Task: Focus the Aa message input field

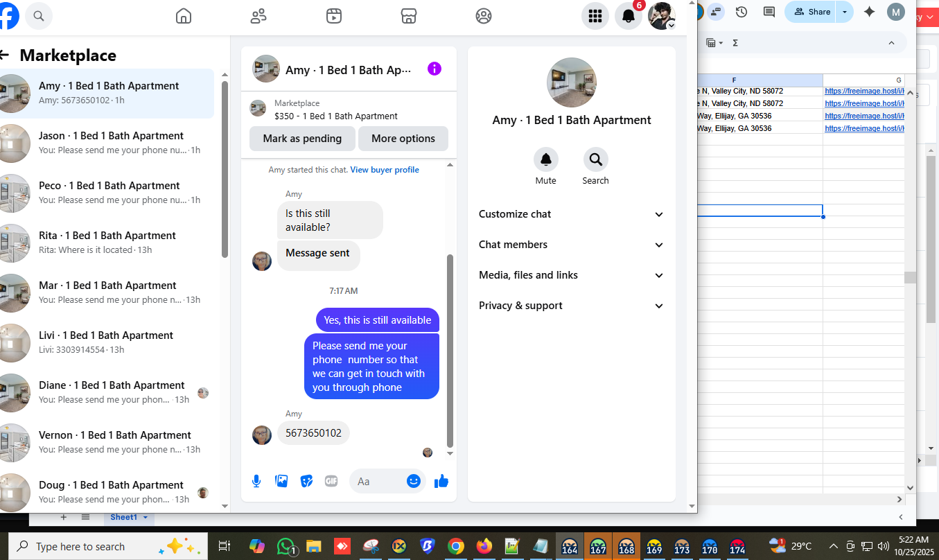Action: 378,481
